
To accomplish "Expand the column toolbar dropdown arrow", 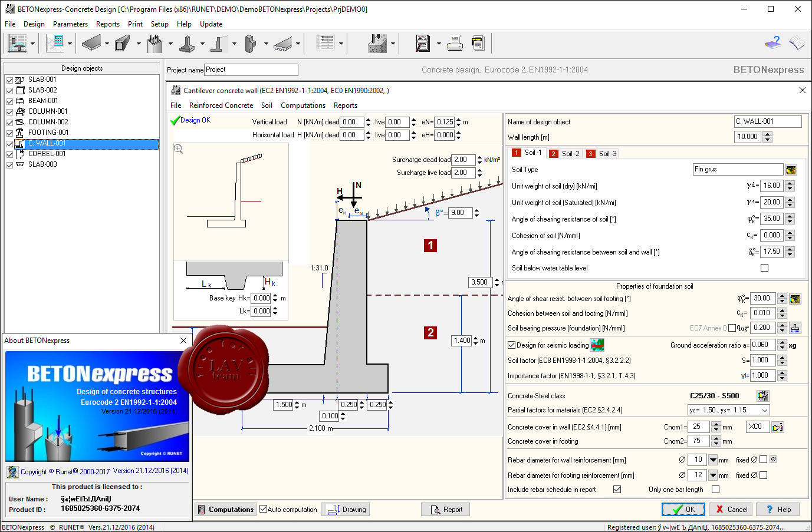I will pos(170,43).
